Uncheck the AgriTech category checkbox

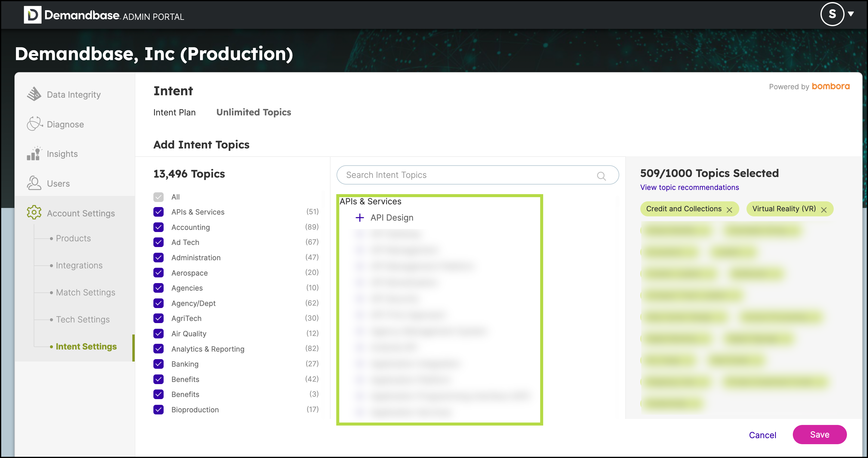pyautogui.click(x=159, y=318)
